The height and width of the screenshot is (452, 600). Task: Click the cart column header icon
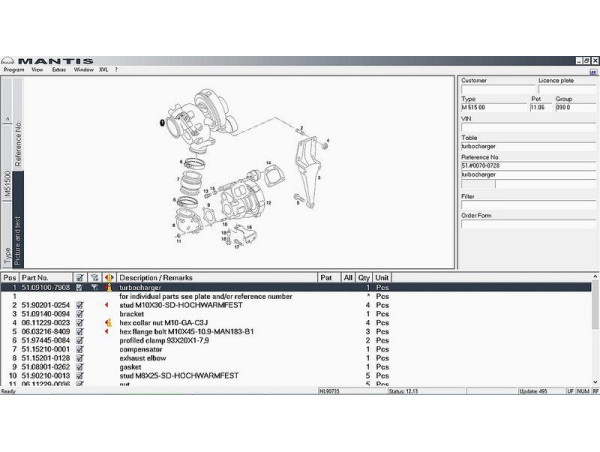pos(93,277)
